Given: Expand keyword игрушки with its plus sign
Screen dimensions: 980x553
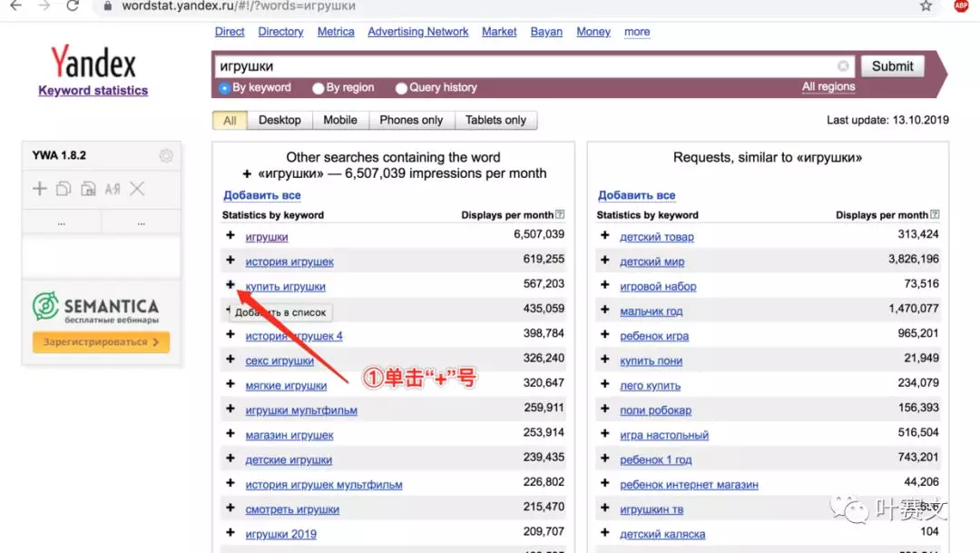Looking at the screenshot, I should tap(230, 234).
